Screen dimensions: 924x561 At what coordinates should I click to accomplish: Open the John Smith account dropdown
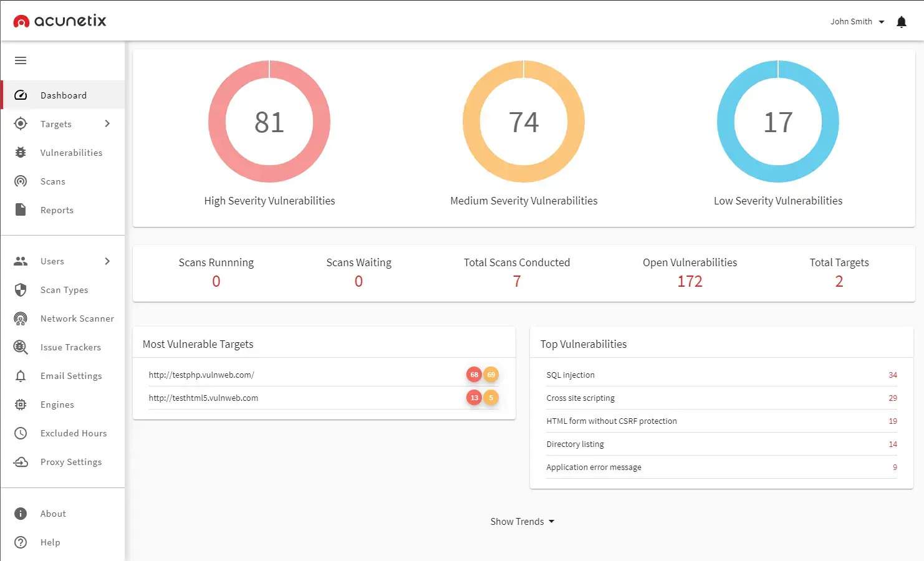pos(857,21)
